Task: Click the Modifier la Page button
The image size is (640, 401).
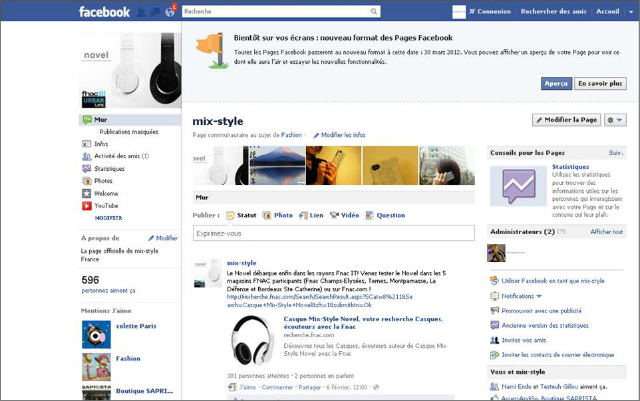Action: click(x=567, y=120)
